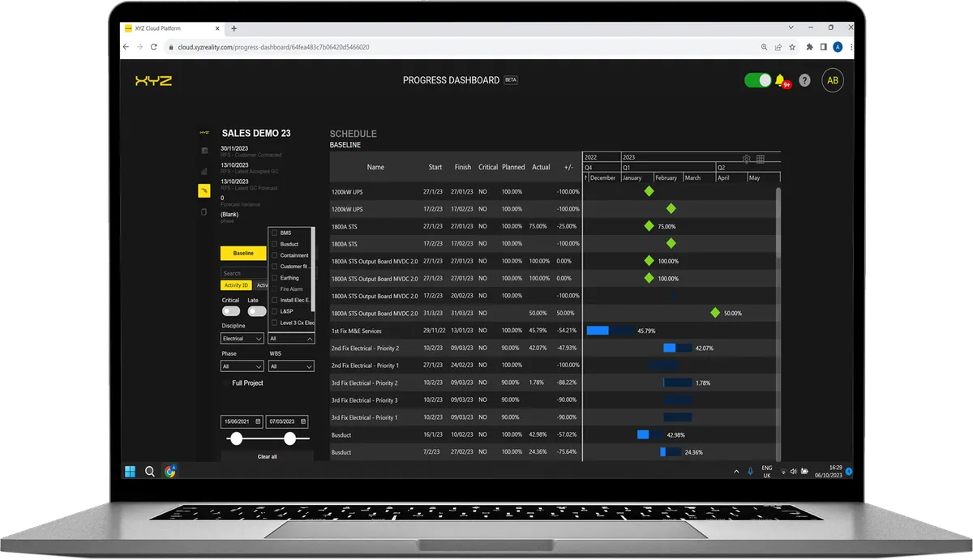This screenshot has height=560, width=973.
Task: Open the help question mark icon
Action: 804,80
